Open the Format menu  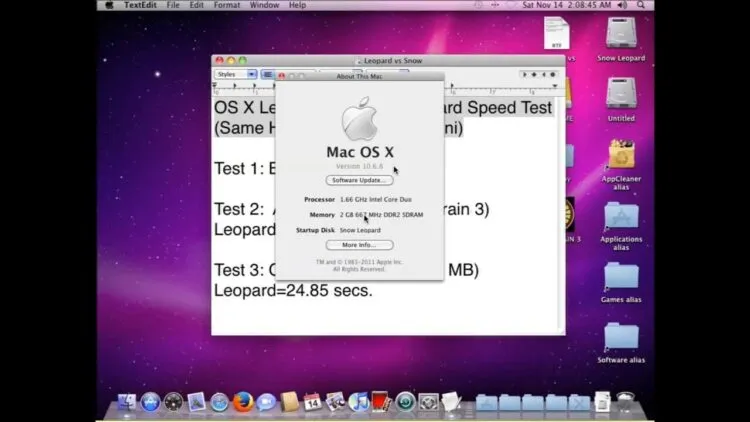227,5
